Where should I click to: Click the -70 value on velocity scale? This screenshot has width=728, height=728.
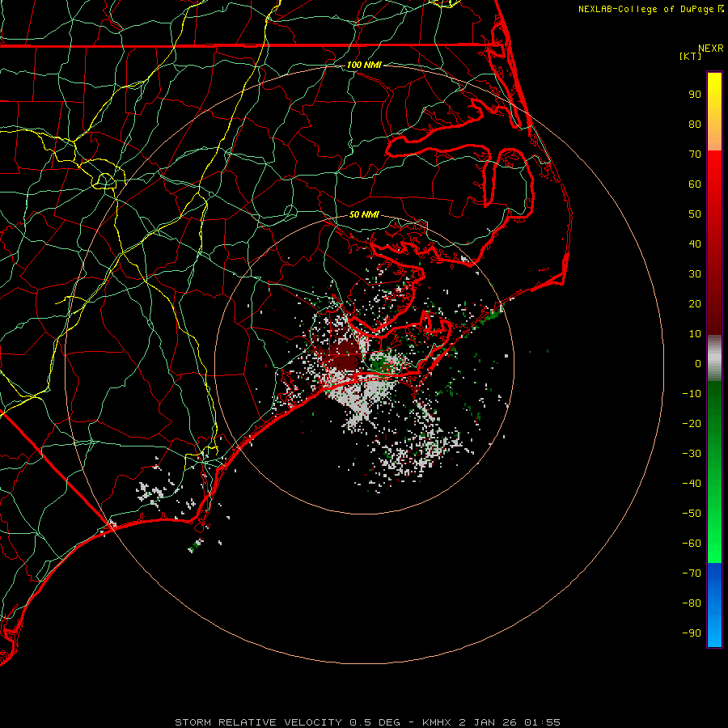[x=692, y=573]
